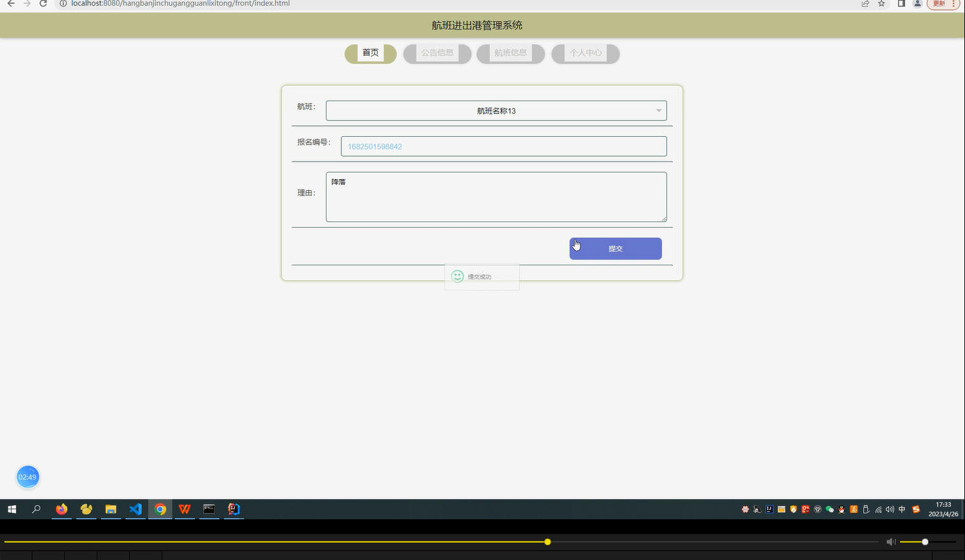Open the 航班信息 tab

(x=511, y=53)
